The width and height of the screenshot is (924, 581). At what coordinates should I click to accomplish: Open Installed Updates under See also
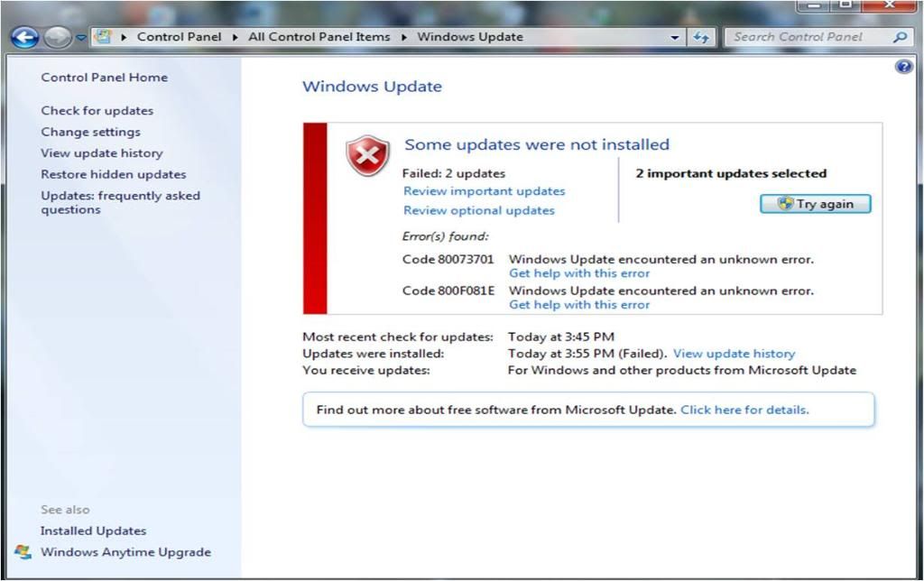pyautogui.click(x=93, y=531)
